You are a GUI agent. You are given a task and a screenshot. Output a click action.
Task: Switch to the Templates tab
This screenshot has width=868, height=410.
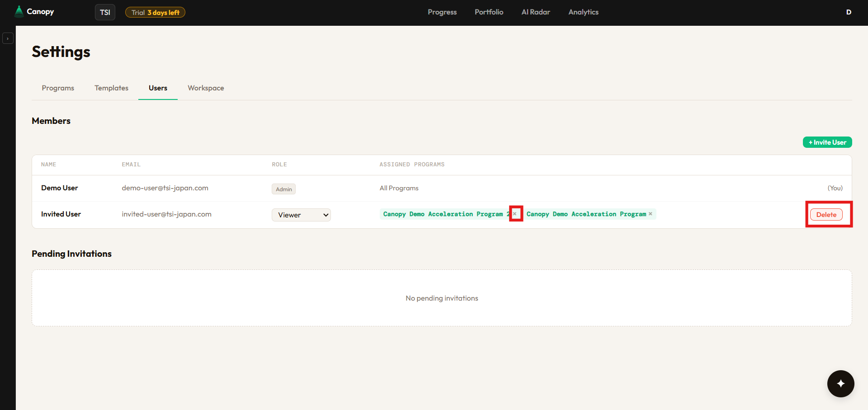(x=111, y=88)
